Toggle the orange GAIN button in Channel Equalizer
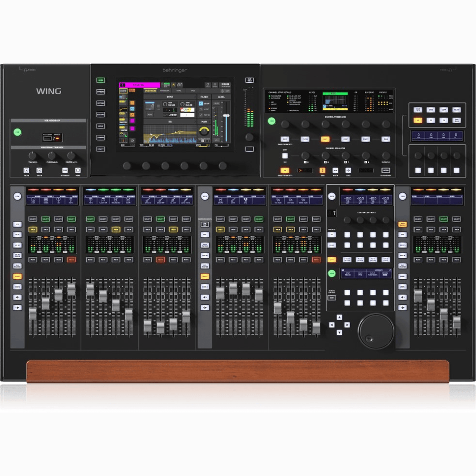 (x=322, y=170)
